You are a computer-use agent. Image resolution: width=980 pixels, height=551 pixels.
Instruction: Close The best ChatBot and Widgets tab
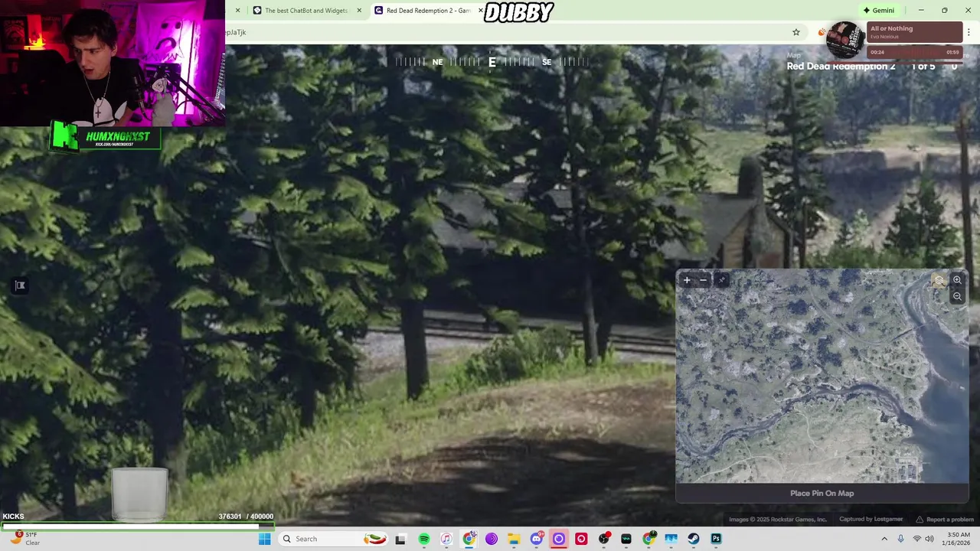tap(360, 11)
